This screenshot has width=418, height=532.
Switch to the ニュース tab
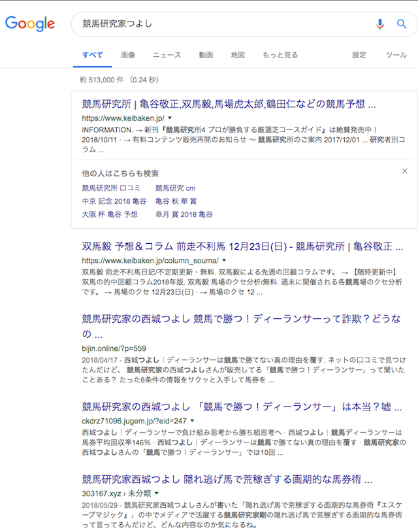click(167, 55)
